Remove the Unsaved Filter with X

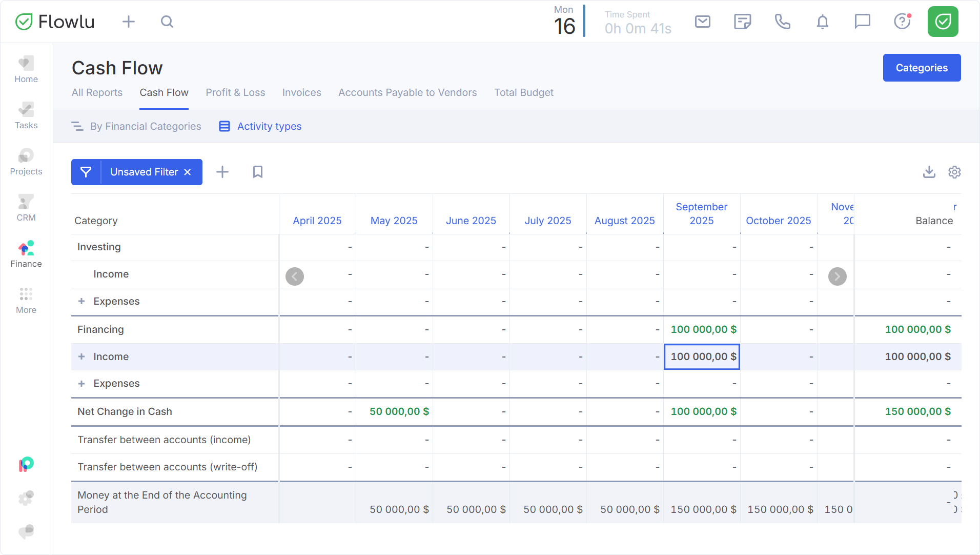tap(188, 172)
